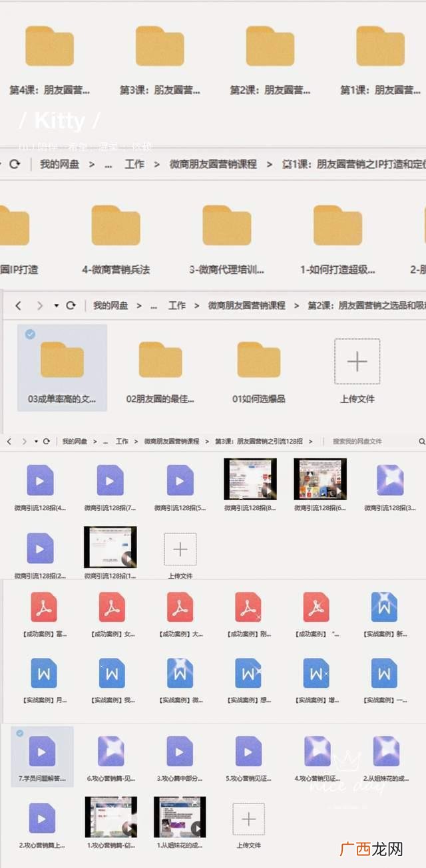Select 第3课：朋友圈营销之引流128招 breadcrumb
The width and height of the screenshot is (426, 868).
click(x=258, y=441)
